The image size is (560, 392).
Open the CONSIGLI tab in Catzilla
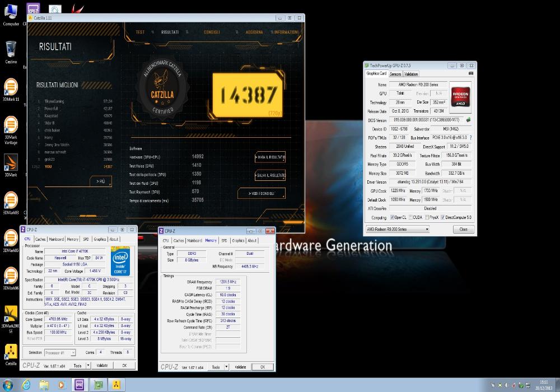(x=212, y=32)
